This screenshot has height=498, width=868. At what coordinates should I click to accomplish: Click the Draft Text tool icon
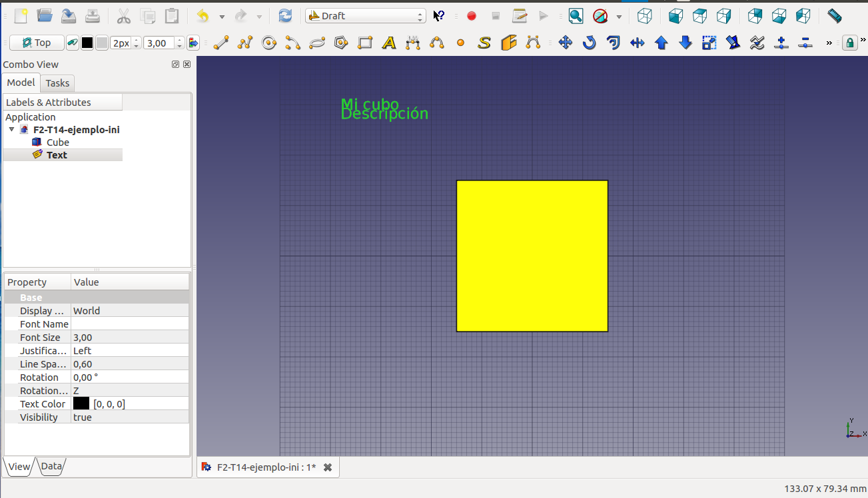(389, 43)
